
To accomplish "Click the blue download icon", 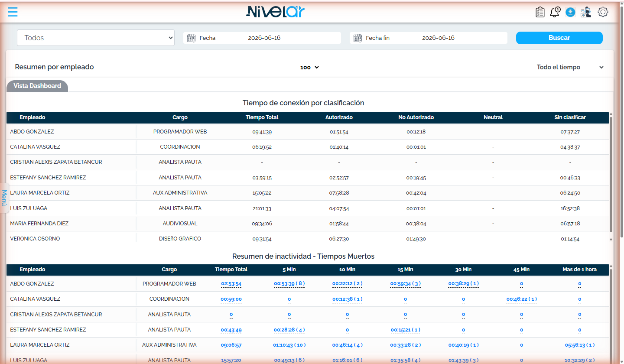I will point(571,12).
